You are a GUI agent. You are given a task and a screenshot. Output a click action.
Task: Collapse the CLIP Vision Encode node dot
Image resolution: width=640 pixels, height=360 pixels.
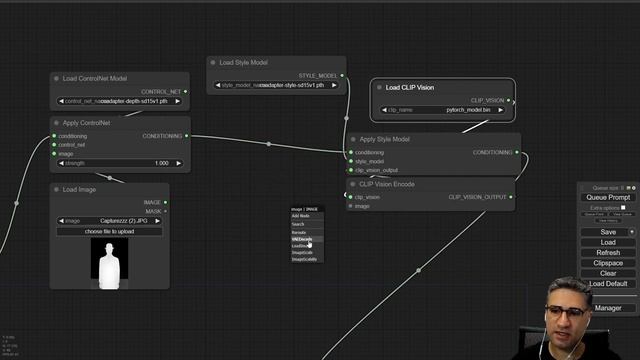[x=353, y=184]
